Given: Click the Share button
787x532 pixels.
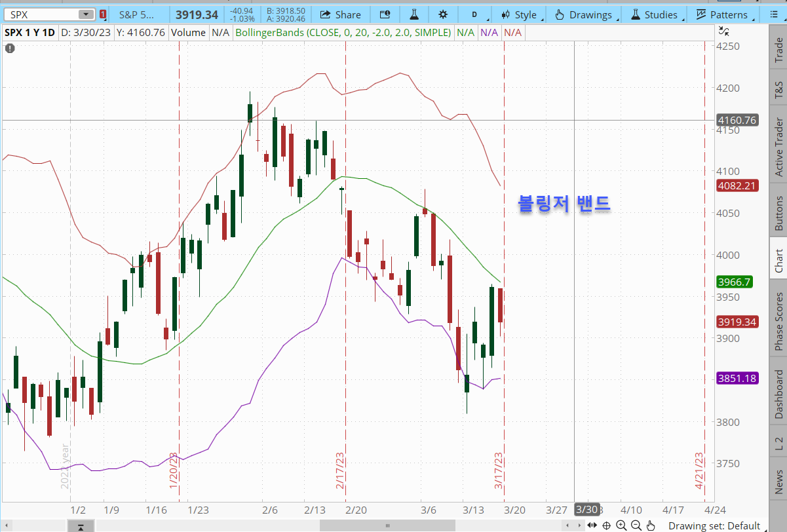Looking at the screenshot, I should click(341, 14).
